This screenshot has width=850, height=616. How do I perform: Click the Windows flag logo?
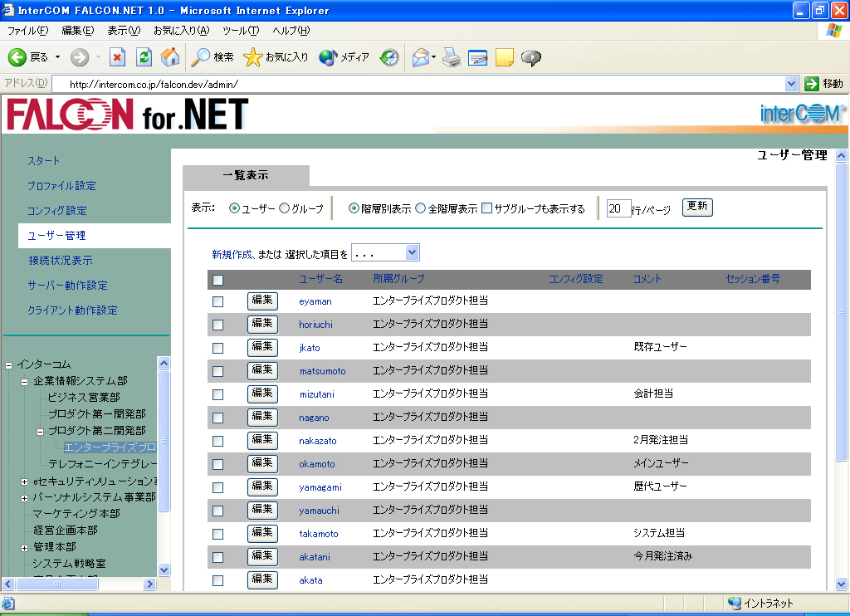pyautogui.click(x=833, y=31)
